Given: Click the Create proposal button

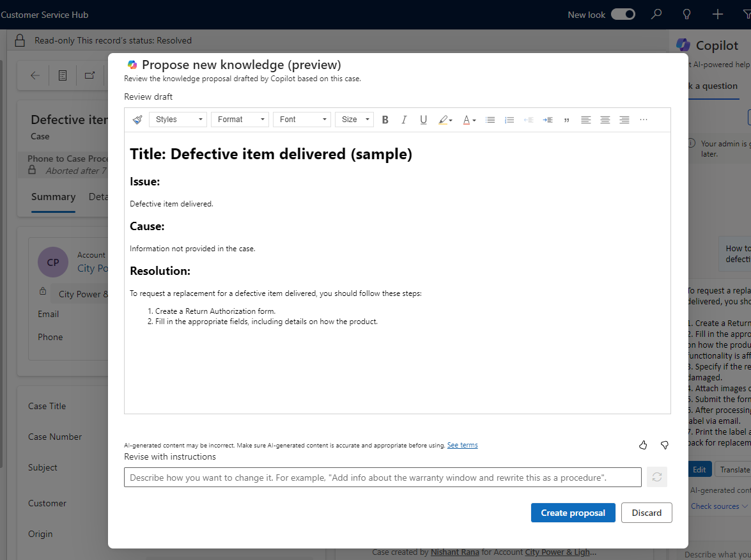Looking at the screenshot, I should coord(573,512).
